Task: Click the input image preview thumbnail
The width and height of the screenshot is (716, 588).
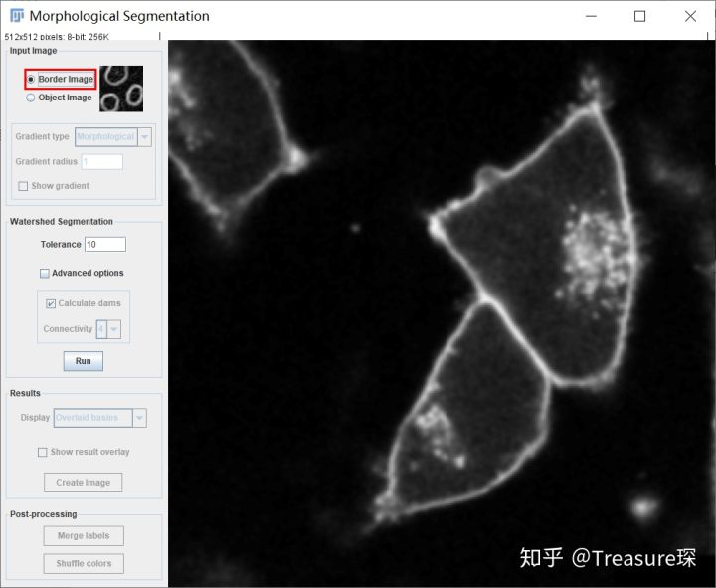Action: pyautogui.click(x=121, y=89)
